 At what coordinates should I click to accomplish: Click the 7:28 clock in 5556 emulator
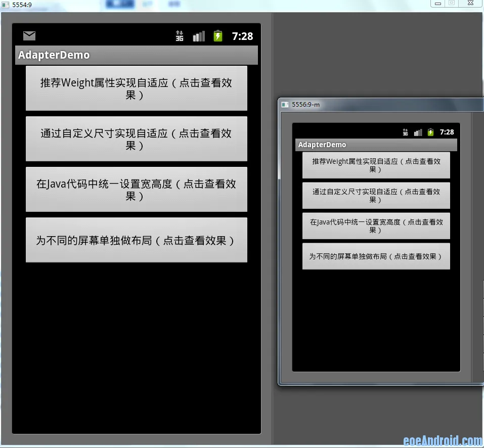pos(447,132)
